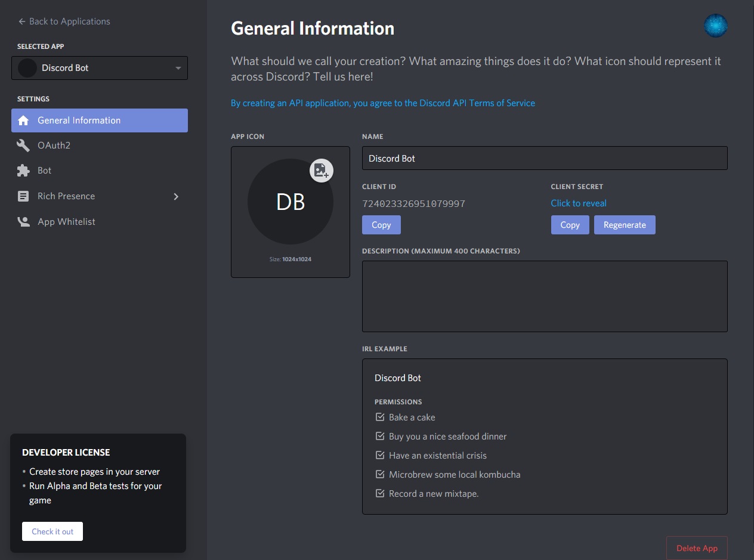Click the Bot puzzle piece icon

coord(23,171)
